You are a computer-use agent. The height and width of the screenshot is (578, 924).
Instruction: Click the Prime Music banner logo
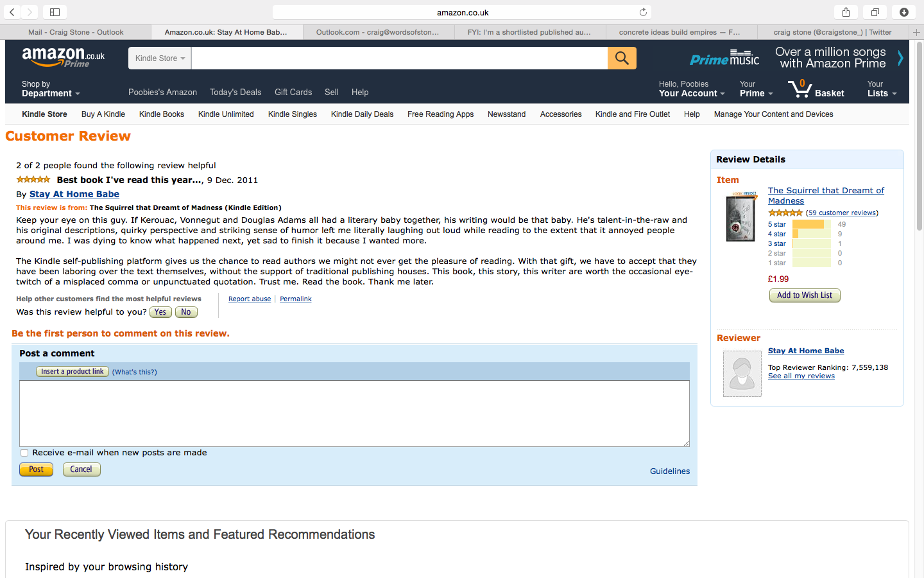[x=724, y=58]
